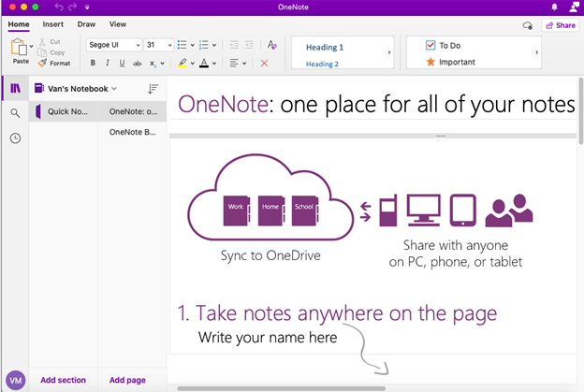Click the Paste clipboard icon
Viewport: 584px width, 392px height.
pyautogui.click(x=19, y=48)
